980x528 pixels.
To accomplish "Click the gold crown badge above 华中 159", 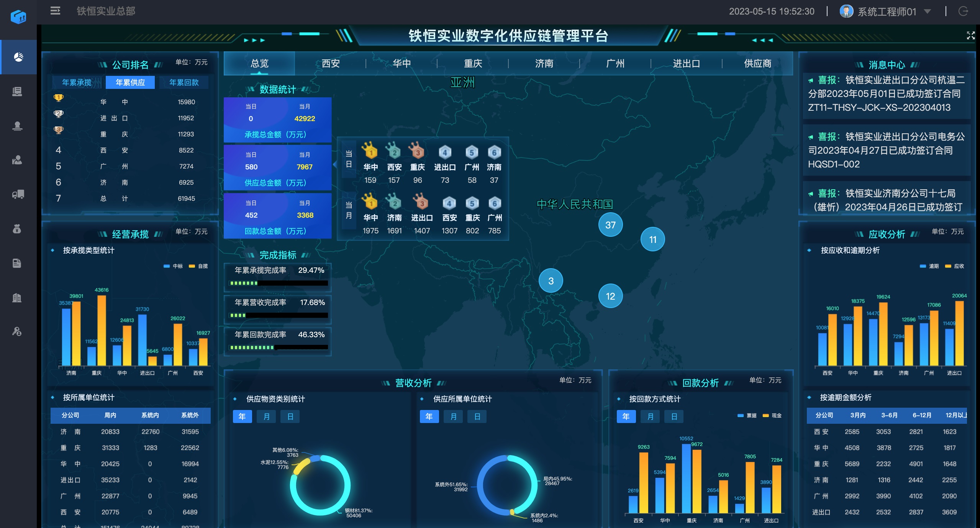I will pyautogui.click(x=370, y=150).
